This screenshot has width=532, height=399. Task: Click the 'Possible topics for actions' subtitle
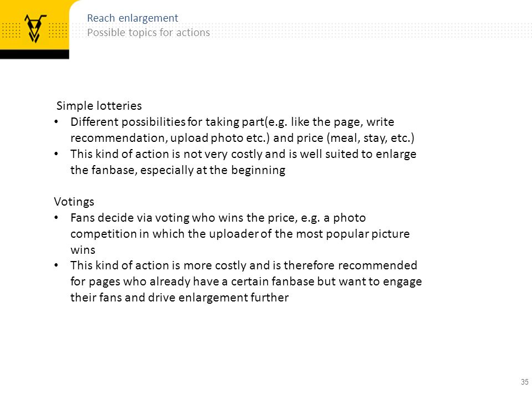149,33
